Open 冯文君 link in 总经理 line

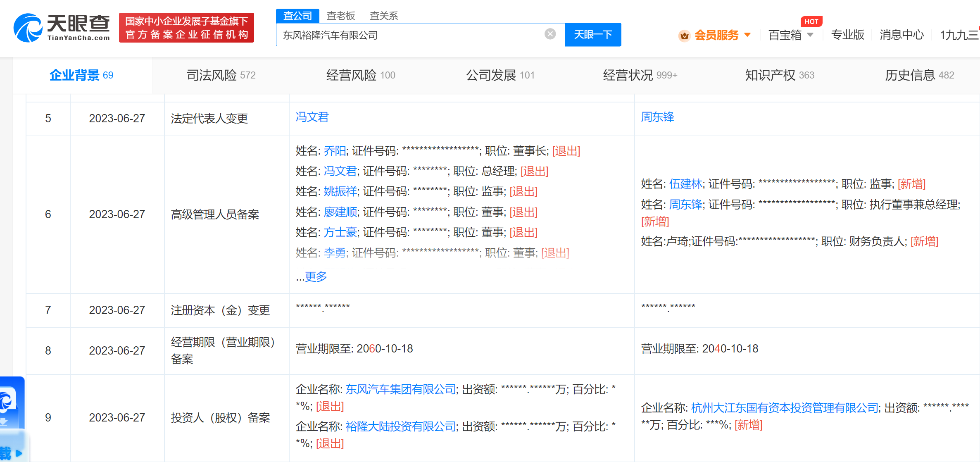(340, 171)
